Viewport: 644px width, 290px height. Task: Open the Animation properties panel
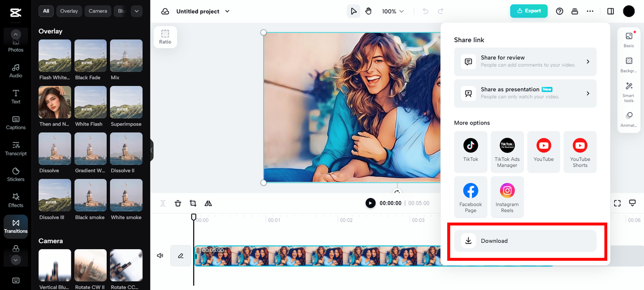(629, 120)
